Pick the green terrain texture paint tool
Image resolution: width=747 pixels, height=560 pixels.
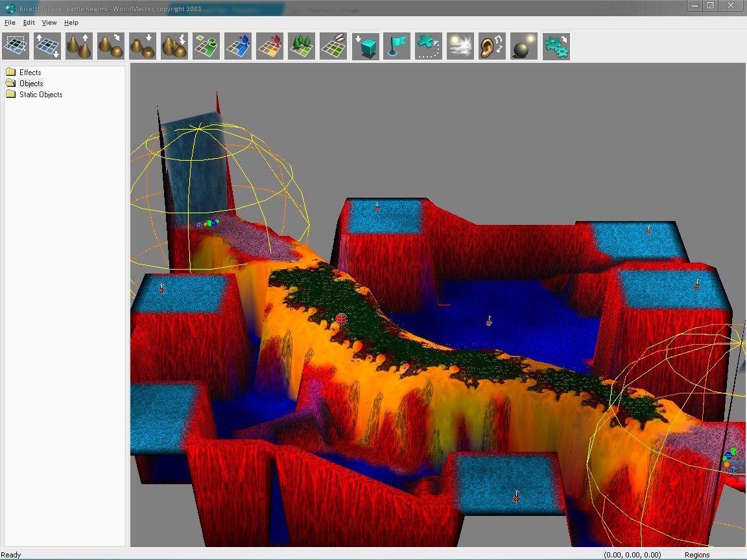tap(206, 47)
